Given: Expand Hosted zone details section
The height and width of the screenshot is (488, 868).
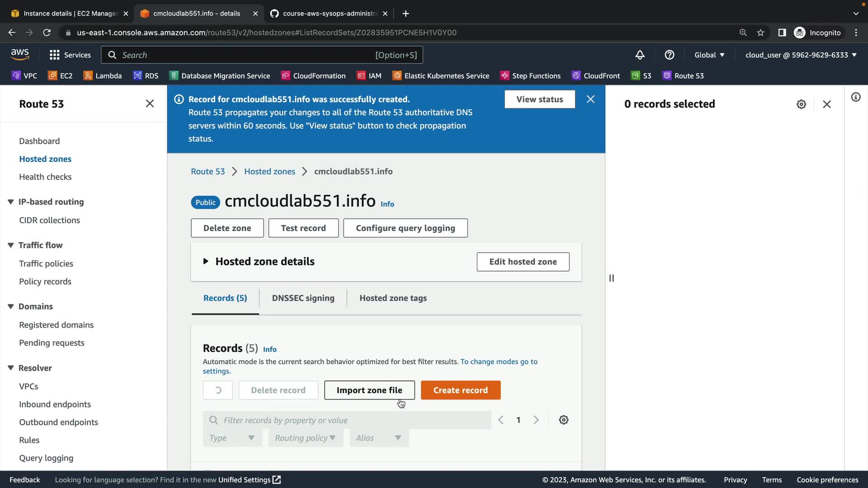Looking at the screenshot, I should click(x=206, y=261).
